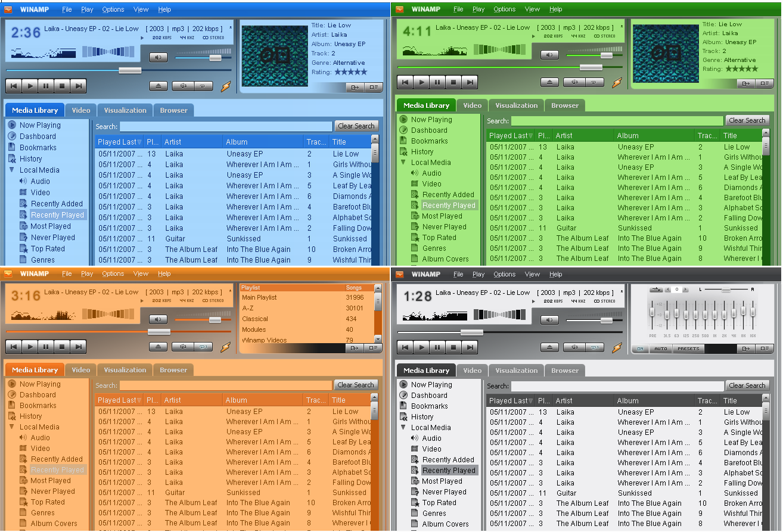This screenshot has height=532, width=783.
Task: Switch to Browser tab in orange Winamp window
Action: (x=173, y=370)
